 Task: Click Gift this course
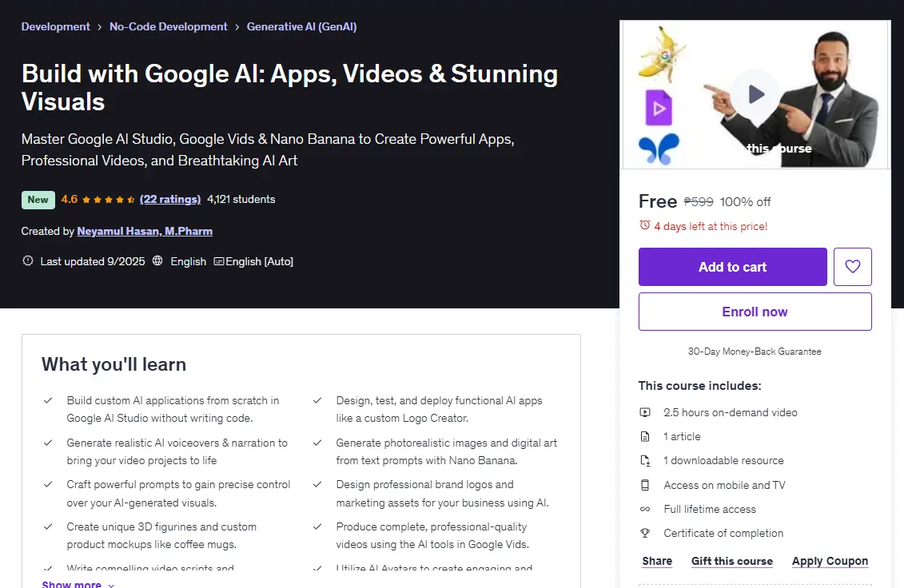pos(731,561)
